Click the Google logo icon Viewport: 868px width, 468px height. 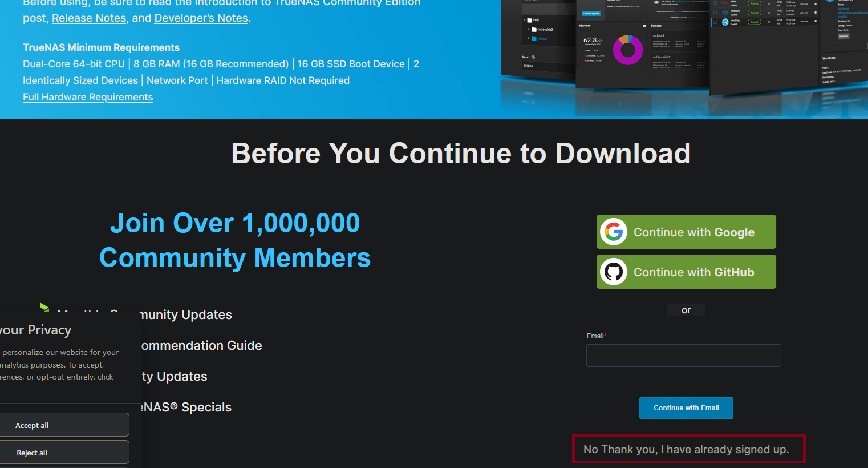pyautogui.click(x=614, y=232)
